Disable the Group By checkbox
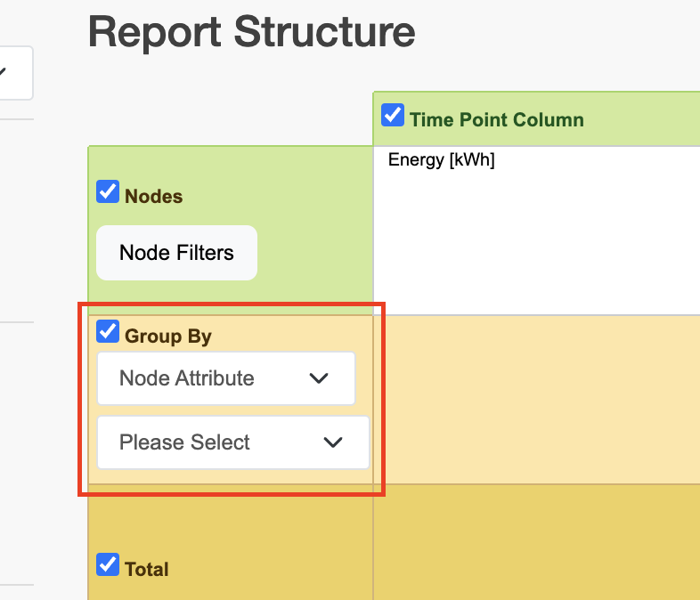 coord(108,332)
